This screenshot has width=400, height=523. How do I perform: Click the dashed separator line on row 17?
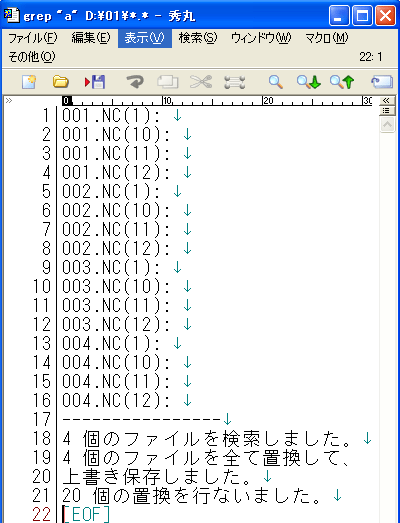tap(142, 420)
